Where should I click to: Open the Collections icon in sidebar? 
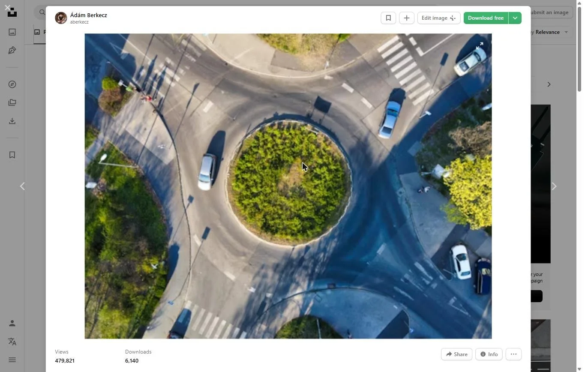pyautogui.click(x=12, y=102)
